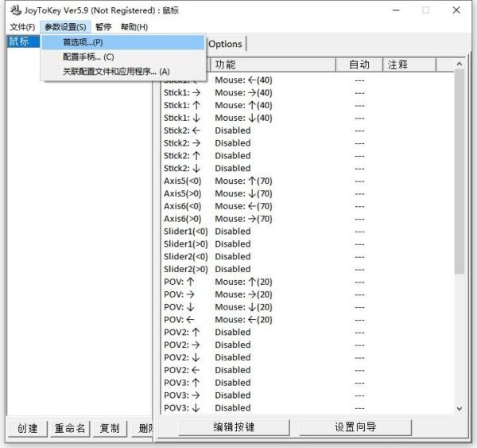
Task: Click the 复制 button
Action: coord(110,429)
